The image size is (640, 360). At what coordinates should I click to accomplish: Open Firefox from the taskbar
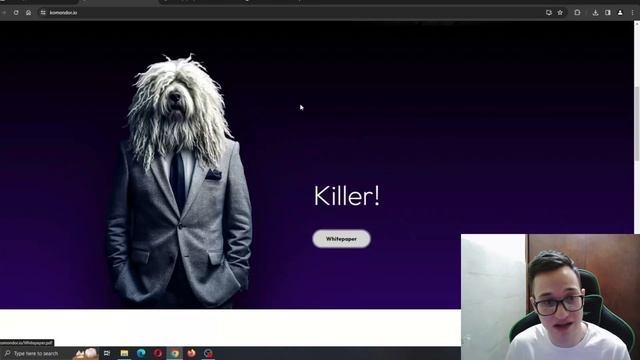[x=191, y=353]
